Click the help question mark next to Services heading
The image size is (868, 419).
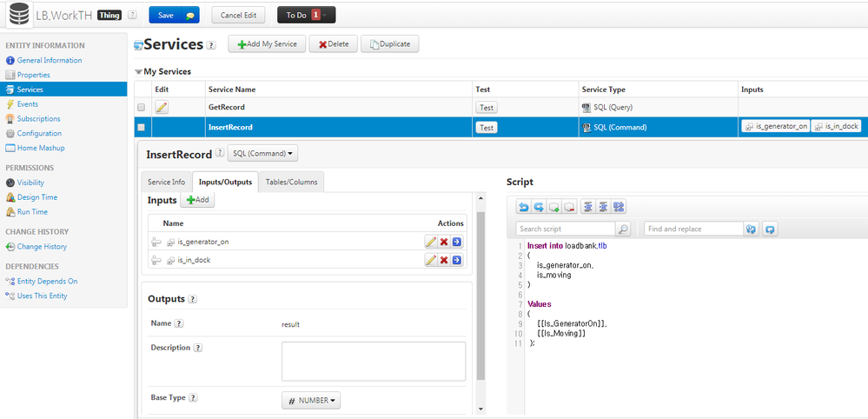pos(211,45)
